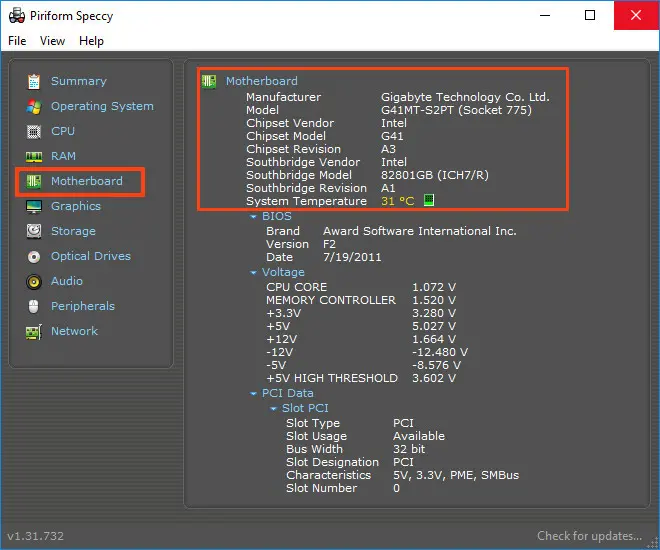
Task: Click the Motherboard sidebar icon
Action: (x=34, y=182)
